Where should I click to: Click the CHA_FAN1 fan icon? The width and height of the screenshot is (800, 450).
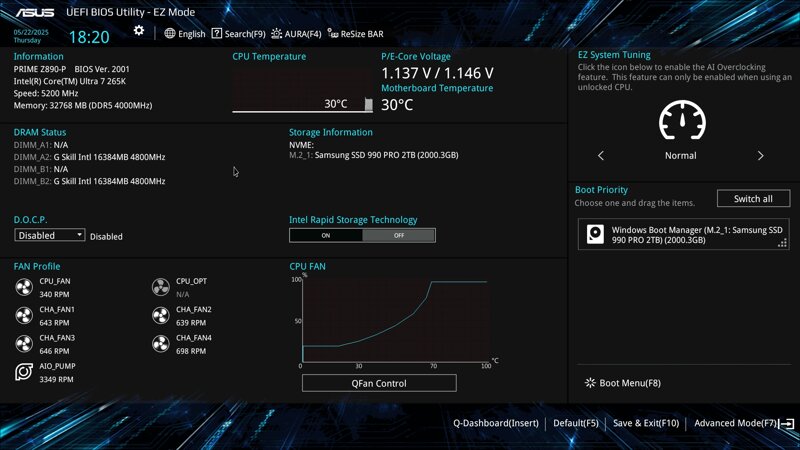pyautogui.click(x=24, y=316)
